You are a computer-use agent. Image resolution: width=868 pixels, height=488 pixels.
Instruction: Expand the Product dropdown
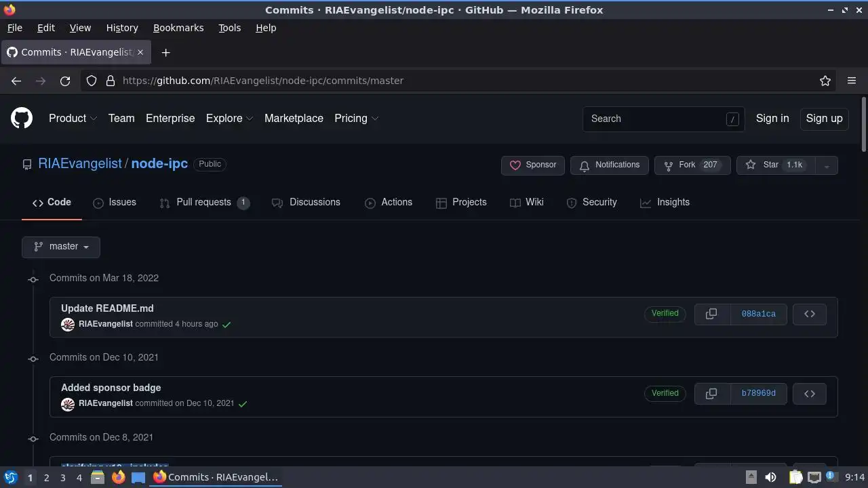coord(73,118)
